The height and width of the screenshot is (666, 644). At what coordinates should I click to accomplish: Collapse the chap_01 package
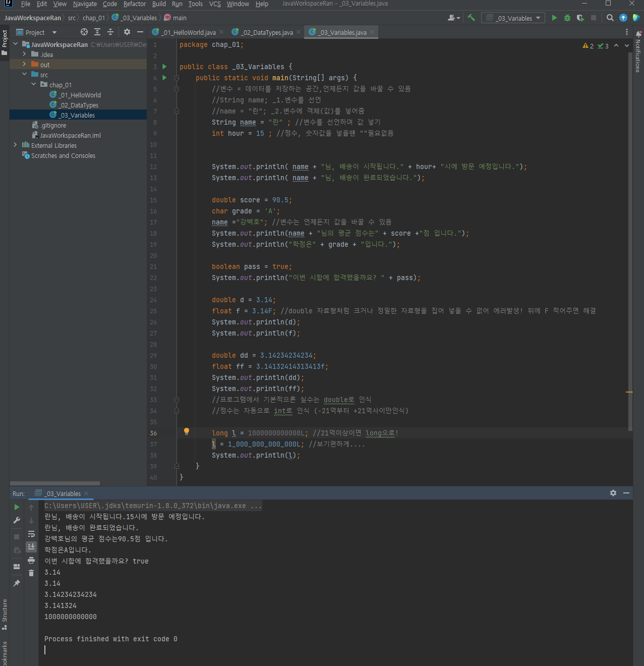click(33, 84)
